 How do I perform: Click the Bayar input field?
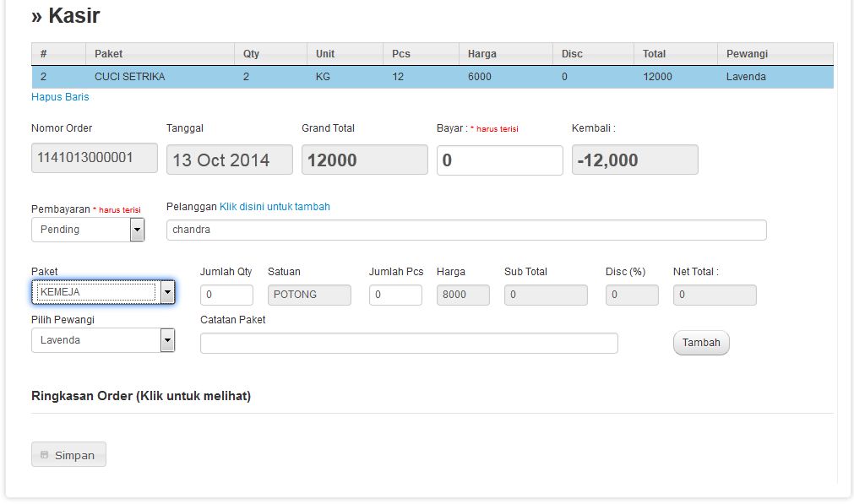point(499,160)
